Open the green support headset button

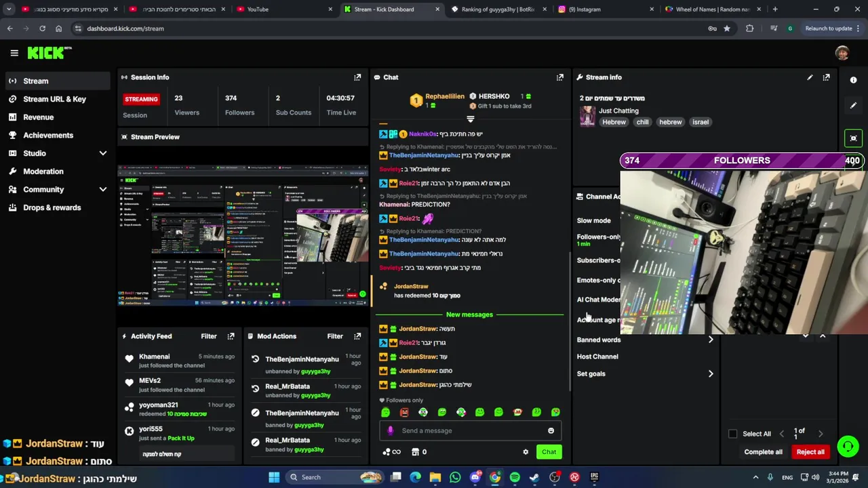point(848,446)
